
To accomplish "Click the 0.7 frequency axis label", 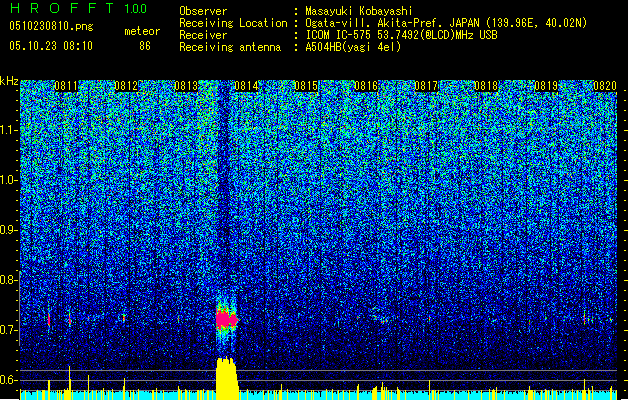I will point(8,330).
